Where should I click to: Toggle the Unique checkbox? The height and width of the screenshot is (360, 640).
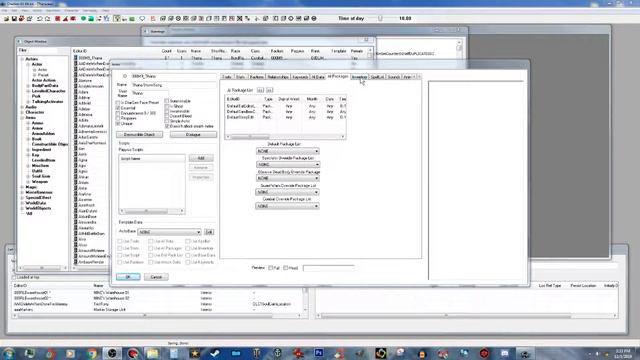point(118,123)
